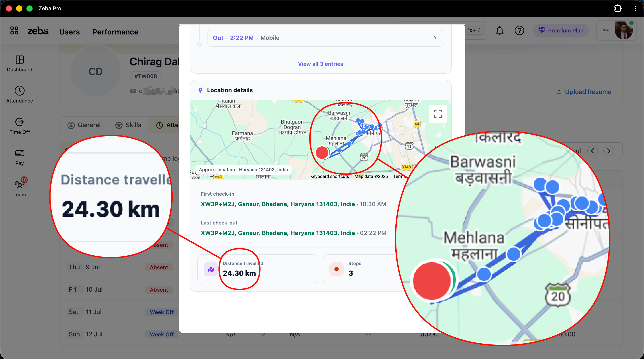Click the 334B road badge on map
This screenshot has height=359, width=644.
click(x=406, y=167)
